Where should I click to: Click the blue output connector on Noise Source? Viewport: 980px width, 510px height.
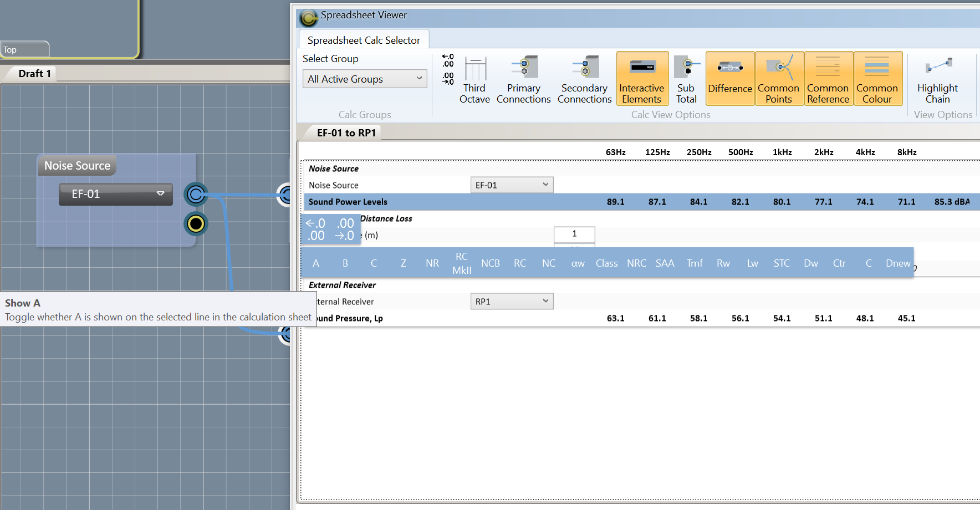pos(196,195)
